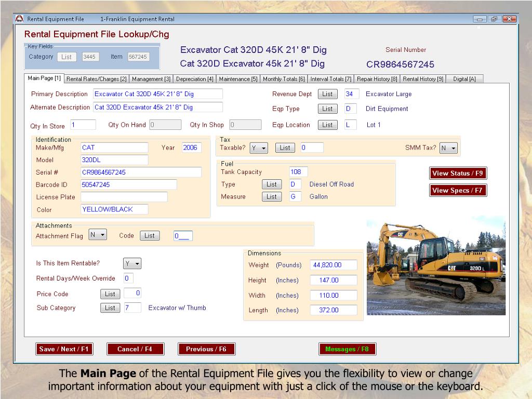The width and height of the screenshot is (532, 399).
Task: Restore down the Rental Equipment File window
Action: pos(495,19)
